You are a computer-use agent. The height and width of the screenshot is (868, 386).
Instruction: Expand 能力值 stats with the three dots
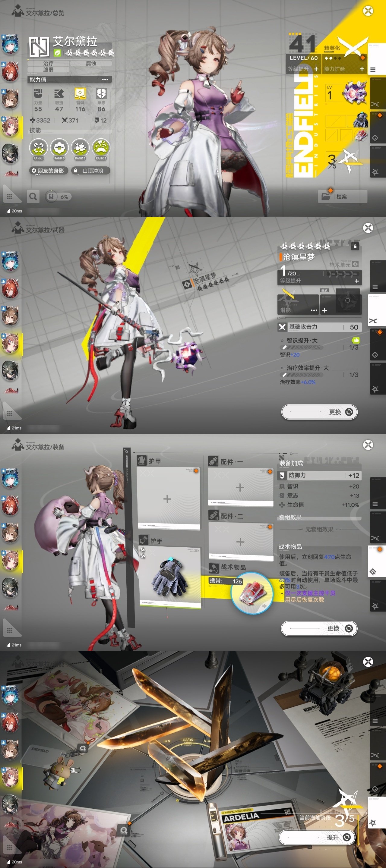(x=105, y=80)
